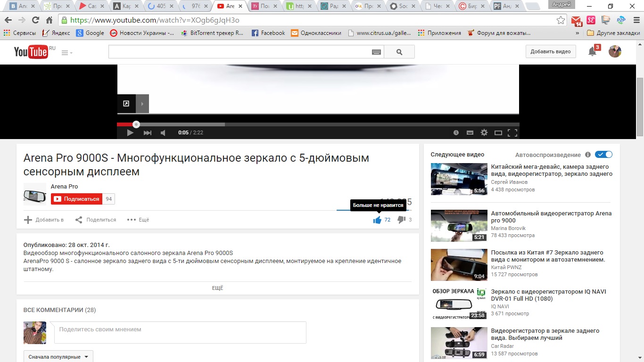Toggle subtitles in the player

(x=470, y=133)
